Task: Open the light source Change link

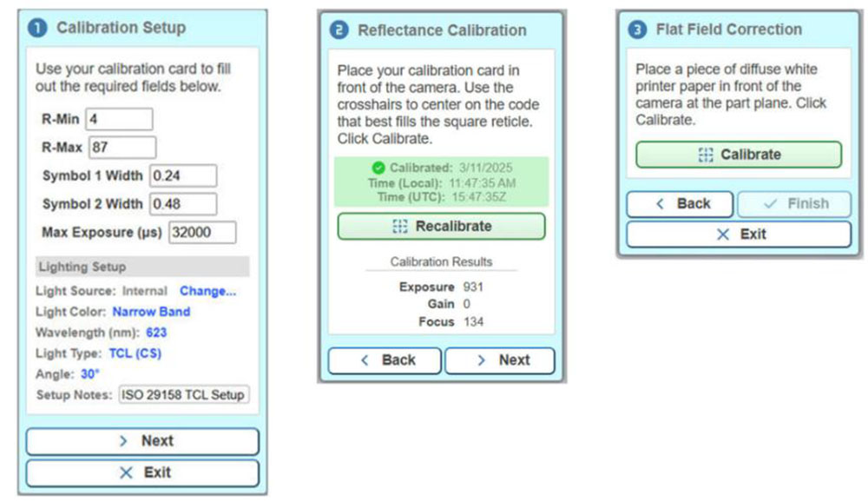Action: click(207, 291)
